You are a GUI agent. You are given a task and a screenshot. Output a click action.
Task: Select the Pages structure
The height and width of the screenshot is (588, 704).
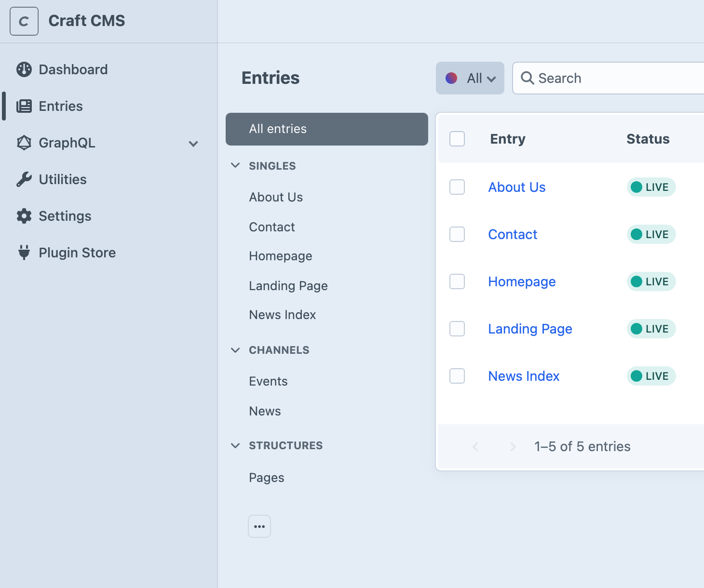pyautogui.click(x=267, y=478)
